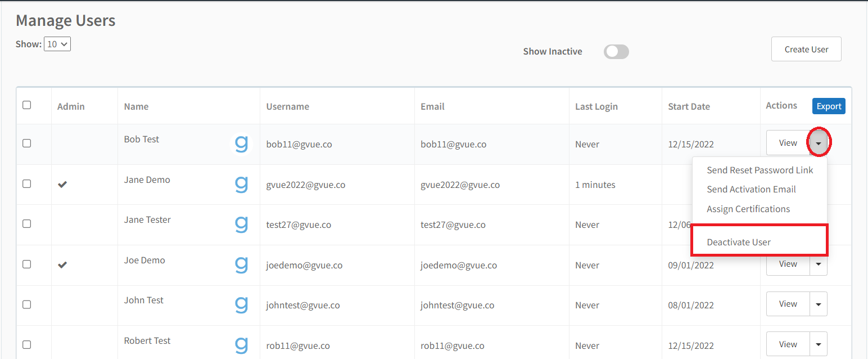Click the name John Test
Screen dimensions: 868x359
pos(143,300)
